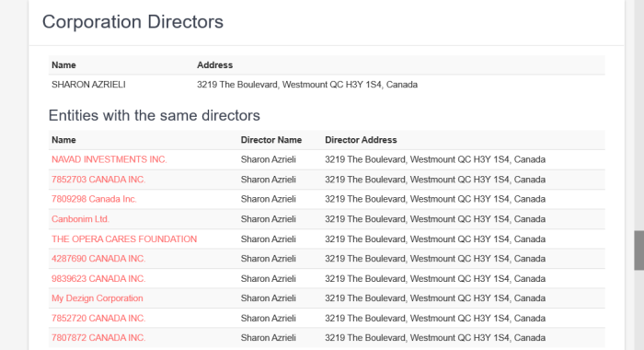Select director address in 7807872 CANADA row

coord(435,338)
